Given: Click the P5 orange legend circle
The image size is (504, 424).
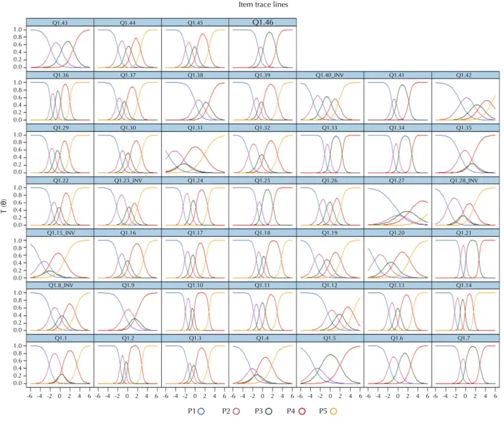Looking at the screenshot, I should click(x=333, y=411).
